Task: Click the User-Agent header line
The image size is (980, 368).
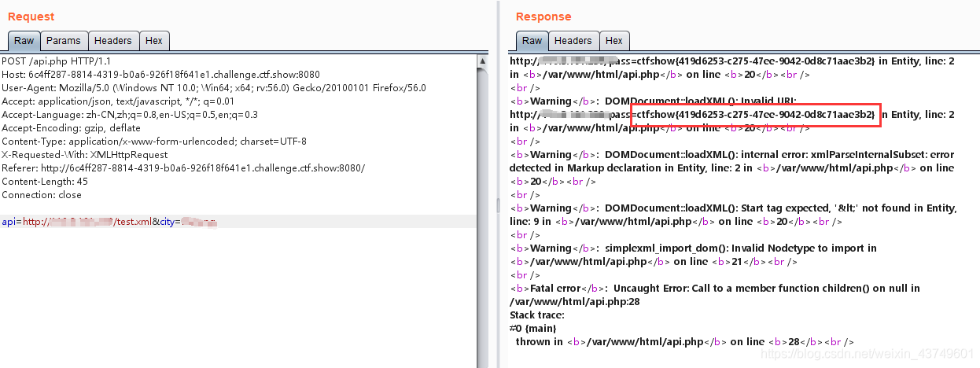Action: 214,88
